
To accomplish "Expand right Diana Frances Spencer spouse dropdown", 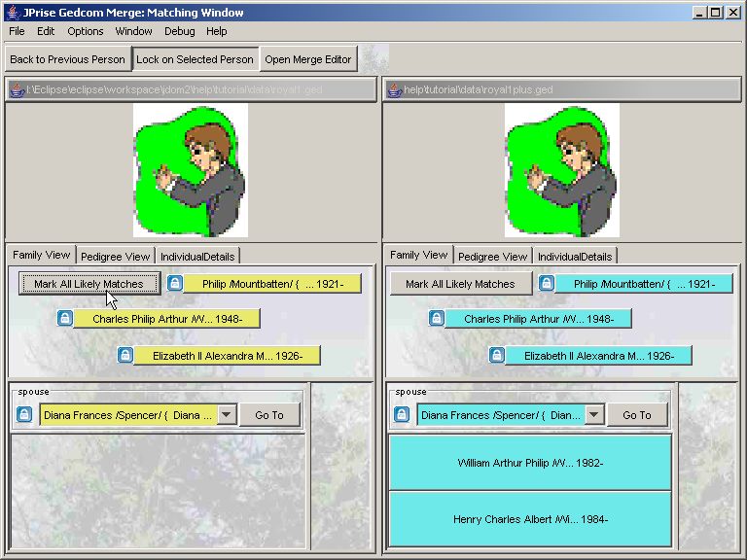I will 593,415.
